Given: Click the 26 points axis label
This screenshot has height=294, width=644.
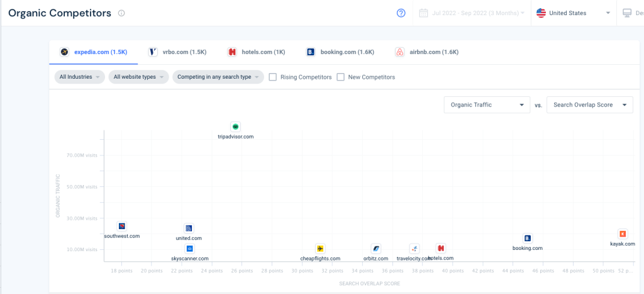Looking at the screenshot, I should click(242, 271).
